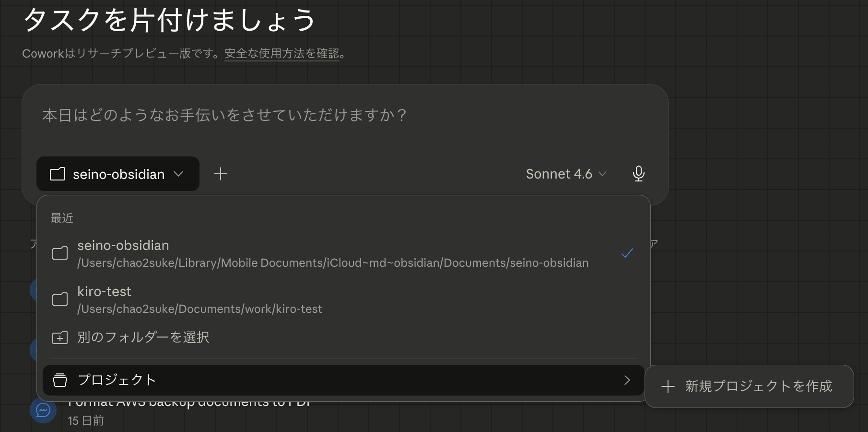Open the 安全な使用方法を確認 link
The image size is (868, 432).
point(282,54)
